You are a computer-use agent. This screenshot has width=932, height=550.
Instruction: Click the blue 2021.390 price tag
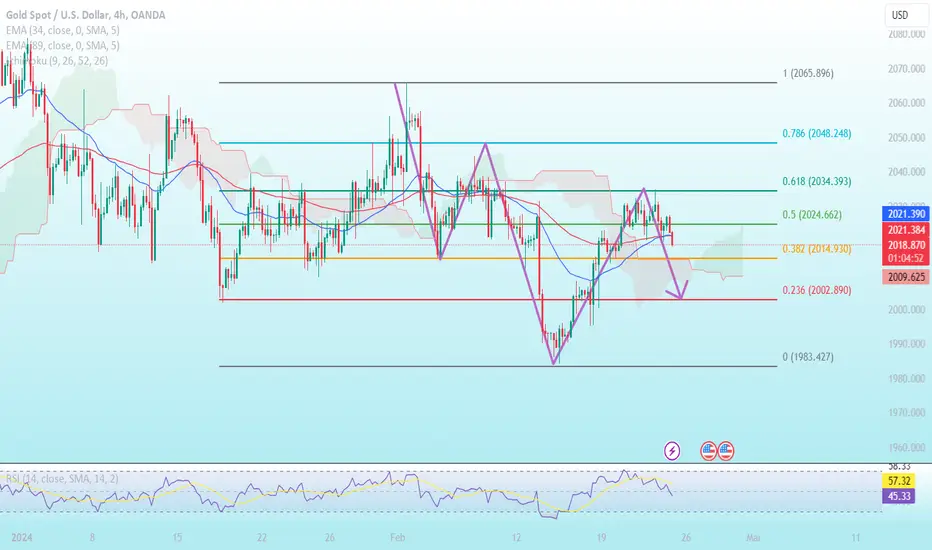click(x=905, y=214)
